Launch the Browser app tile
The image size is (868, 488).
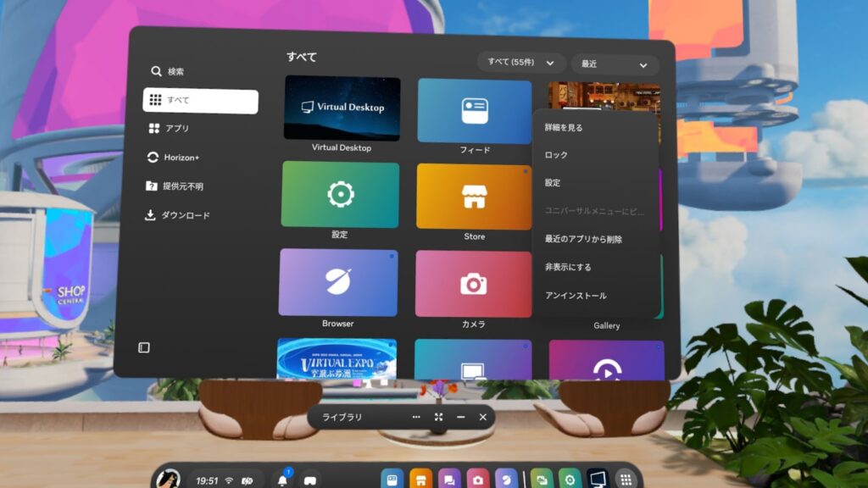pyautogui.click(x=338, y=283)
